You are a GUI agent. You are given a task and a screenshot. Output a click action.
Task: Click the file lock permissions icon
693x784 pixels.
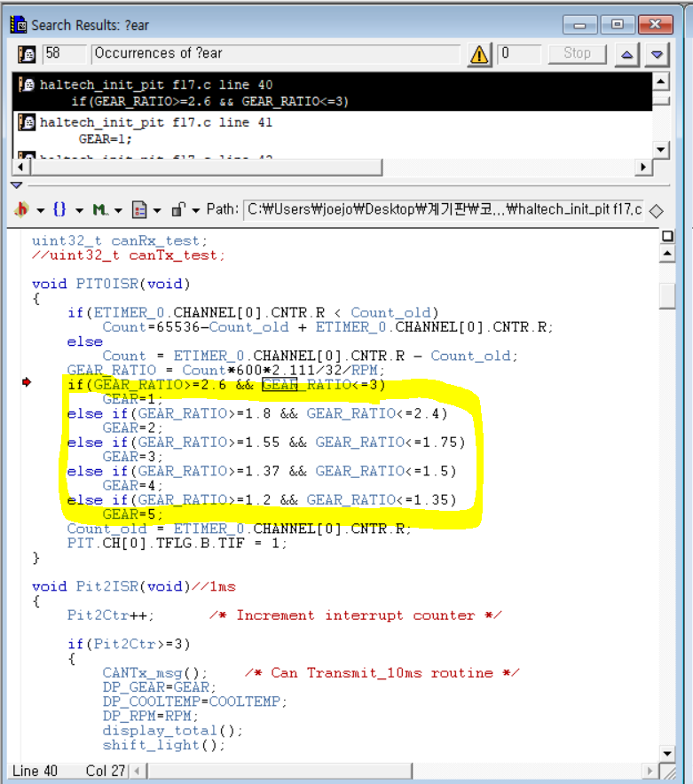[178, 209]
